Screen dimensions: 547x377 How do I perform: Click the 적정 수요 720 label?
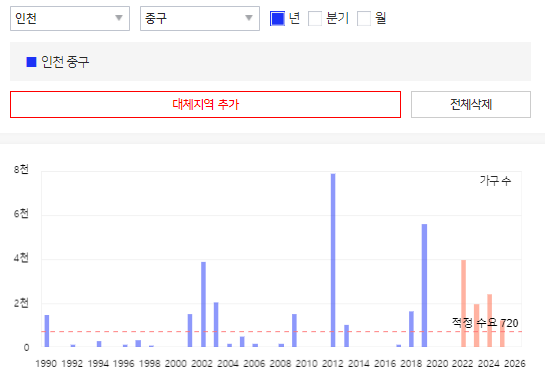485,323
